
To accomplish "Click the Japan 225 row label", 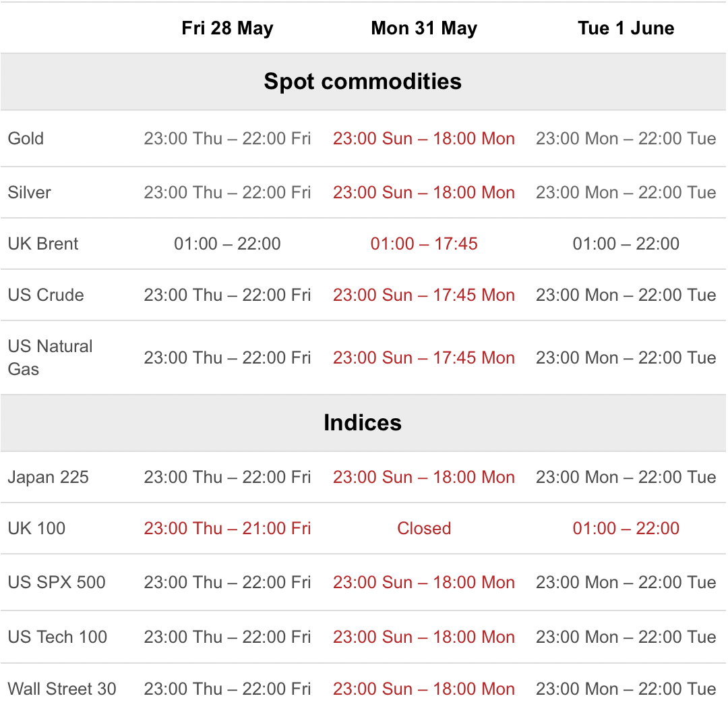I will [49, 477].
